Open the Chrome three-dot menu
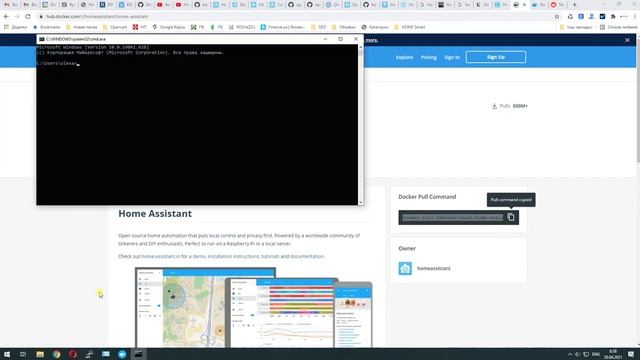Viewport: 640px width, 360px height. coord(635,16)
